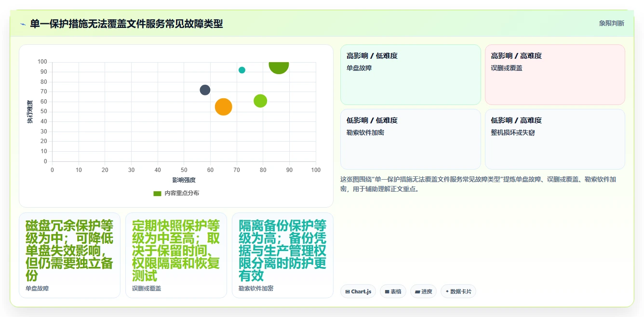The height and width of the screenshot is (317, 644).
Task: Toggle the 内容重点分布 legend swatch
Action: coord(157,193)
